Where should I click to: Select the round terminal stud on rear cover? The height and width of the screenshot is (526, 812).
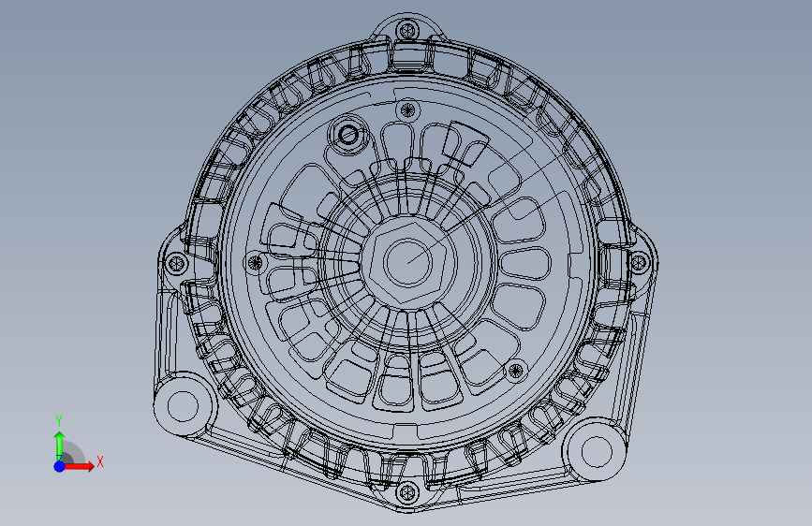[x=348, y=135]
